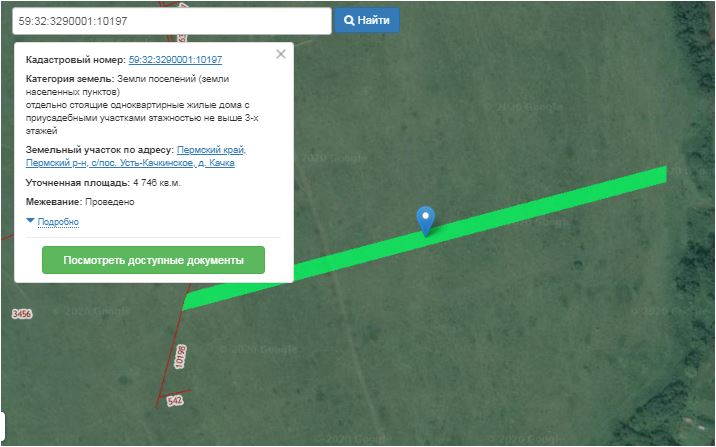Viewport: 716px width, 447px height.
Task: Click the д. Качка address link
Action: tap(216, 163)
